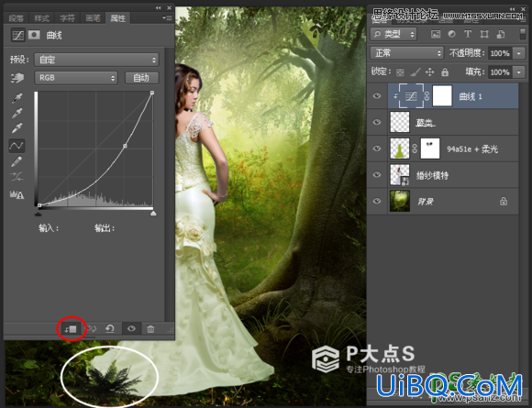Click the clip-to-layer icon circled in red
Viewport: 532px width, 408px height.
72,329
